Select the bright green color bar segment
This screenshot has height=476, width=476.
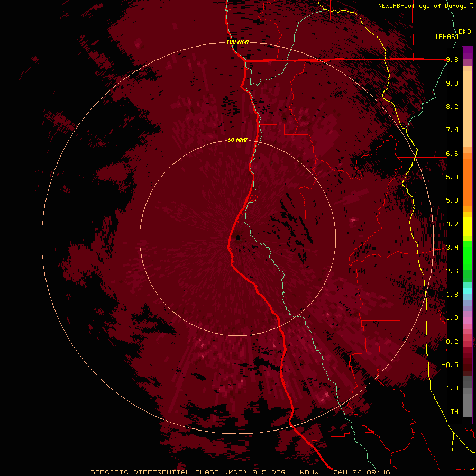point(467,255)
